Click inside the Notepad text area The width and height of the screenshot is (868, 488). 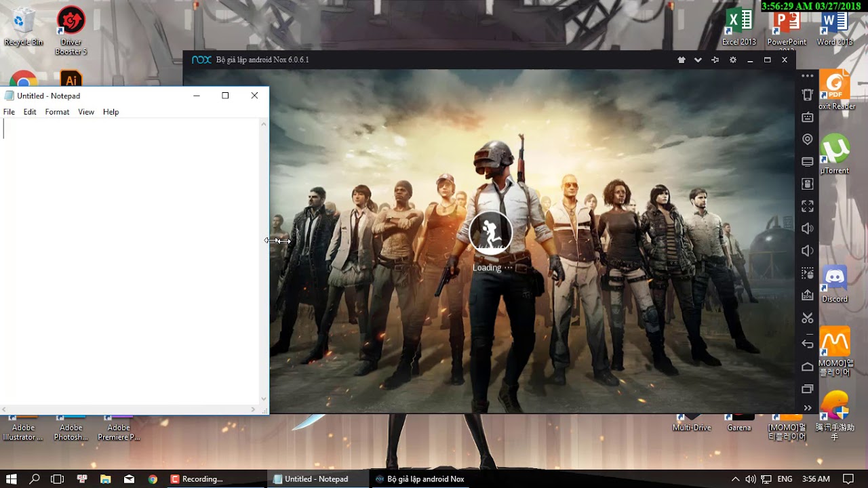130,262
